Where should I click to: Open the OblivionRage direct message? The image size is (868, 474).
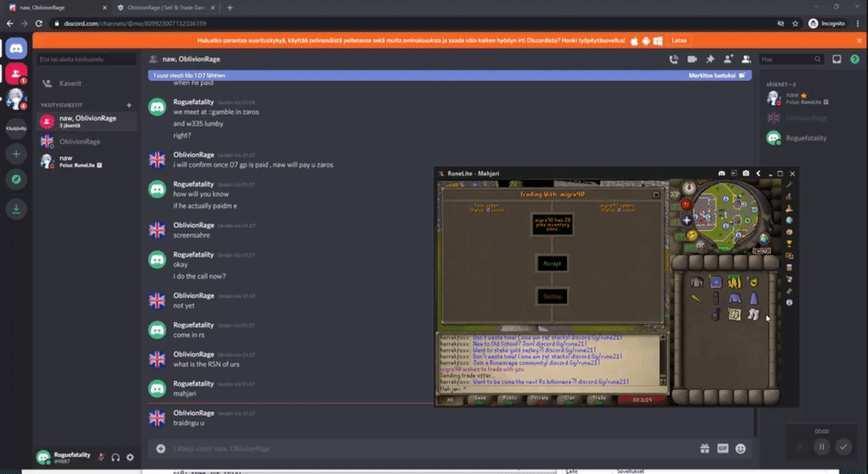coord(86,142)
